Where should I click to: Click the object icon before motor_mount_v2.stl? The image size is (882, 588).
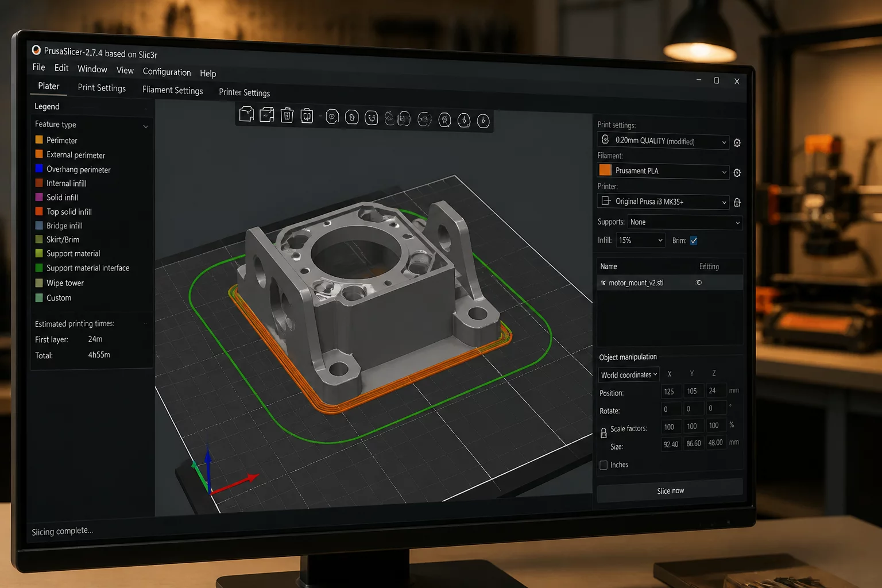tap(604, 283)
